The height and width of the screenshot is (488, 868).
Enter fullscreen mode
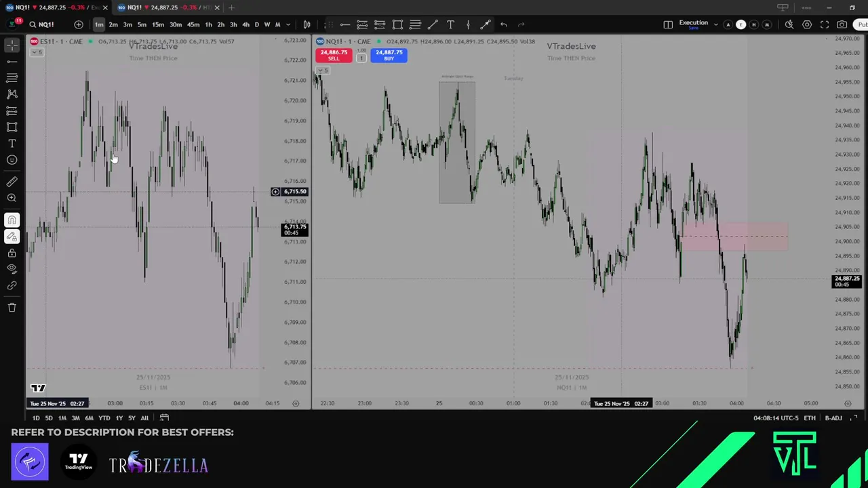[825, 24]
